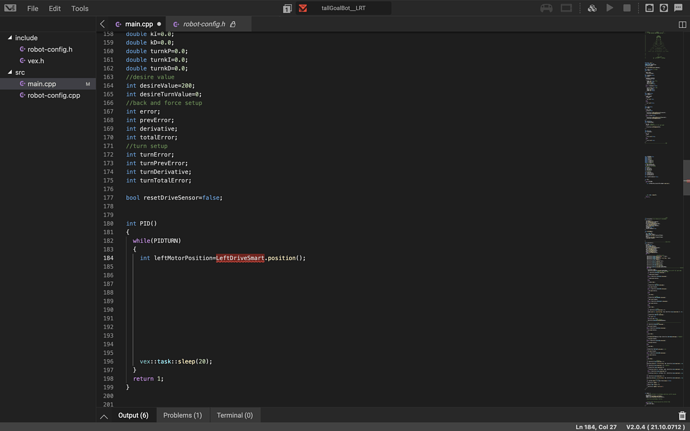Collapse the sidebar with the back chevron
The width and height of the screenshot is (690, 431).
coord(102,24)
